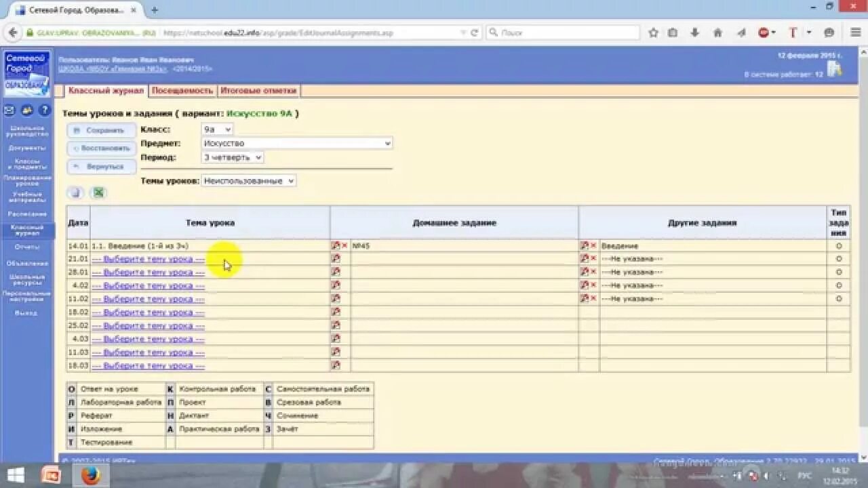This screenshot has height=488, width=868.
Task: Choose lesson topic link for 28.01
Action: pos(149,272)
